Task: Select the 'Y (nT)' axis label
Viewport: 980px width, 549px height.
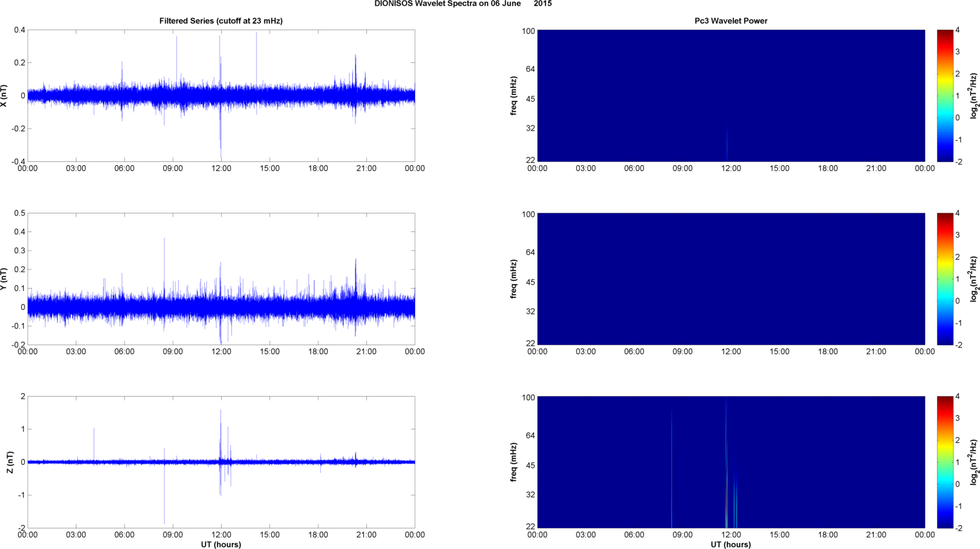Action: pyautogui.click(x=4, y=279)
